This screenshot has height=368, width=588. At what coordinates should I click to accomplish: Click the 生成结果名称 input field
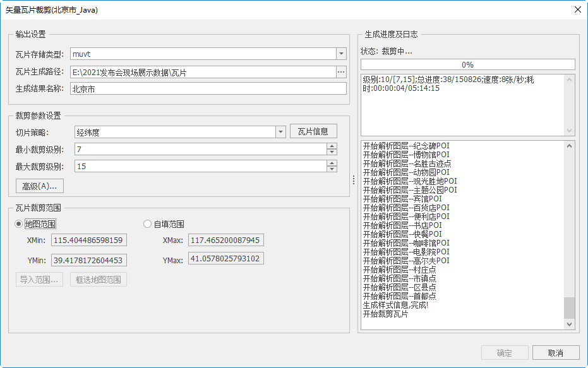pyautogui.click(x=208, y=88)
